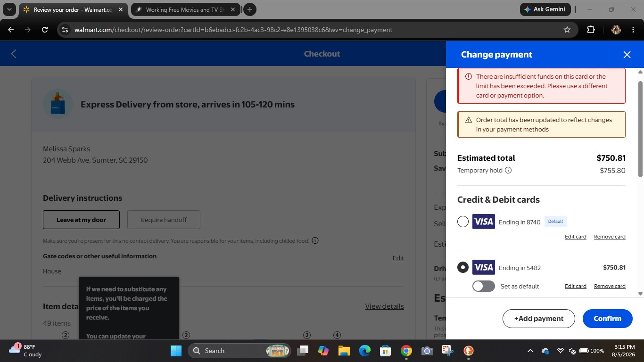
Task: Click the Confirm payment button
Action: (607, 319)
